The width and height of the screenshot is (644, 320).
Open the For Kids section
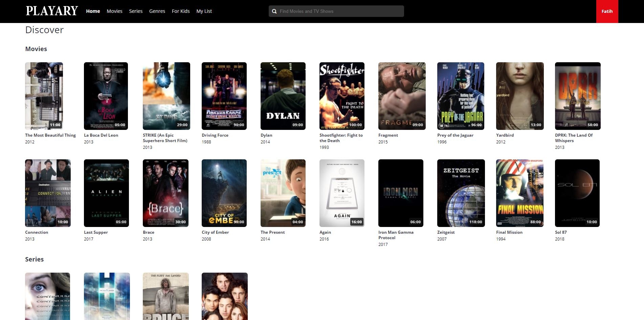[x=180, y=11]
